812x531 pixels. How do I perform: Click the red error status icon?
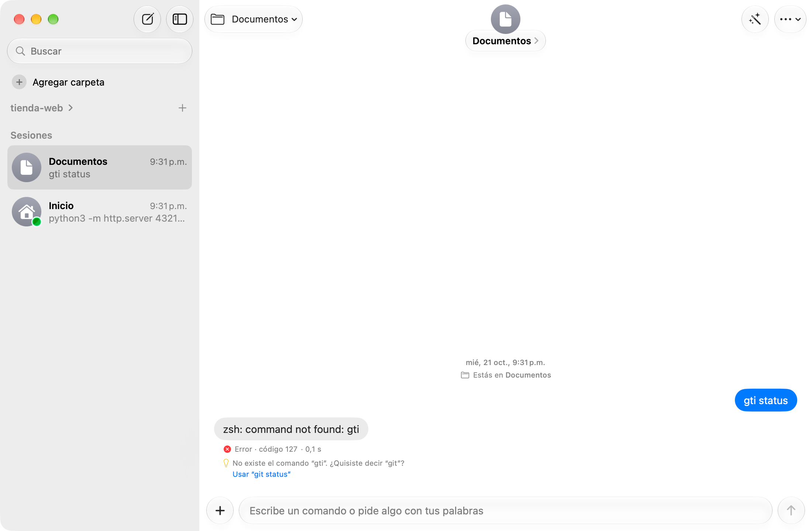coord(227,449)
